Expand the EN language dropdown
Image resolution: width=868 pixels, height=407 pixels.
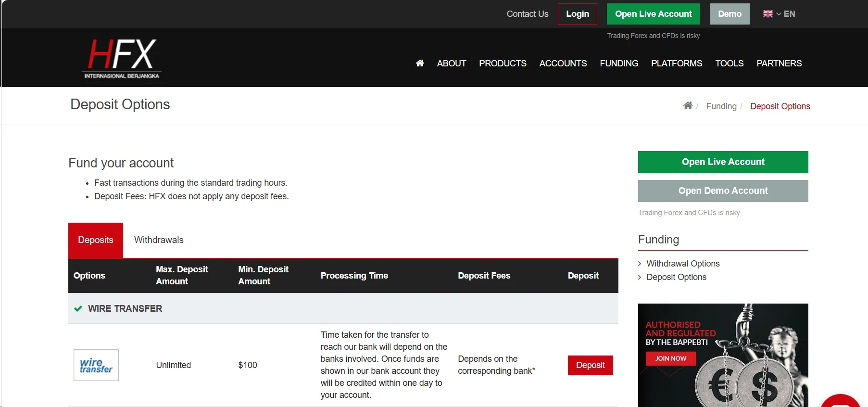click(x=786, y=14)
